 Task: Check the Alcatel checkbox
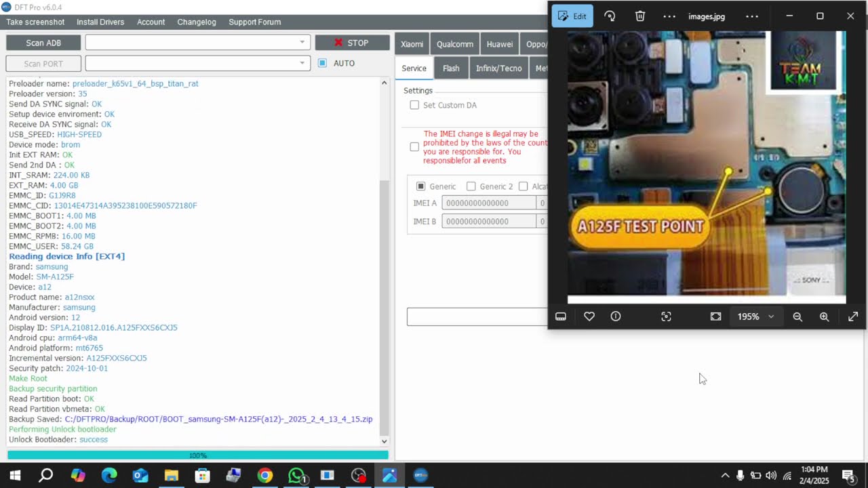point(523,186)
